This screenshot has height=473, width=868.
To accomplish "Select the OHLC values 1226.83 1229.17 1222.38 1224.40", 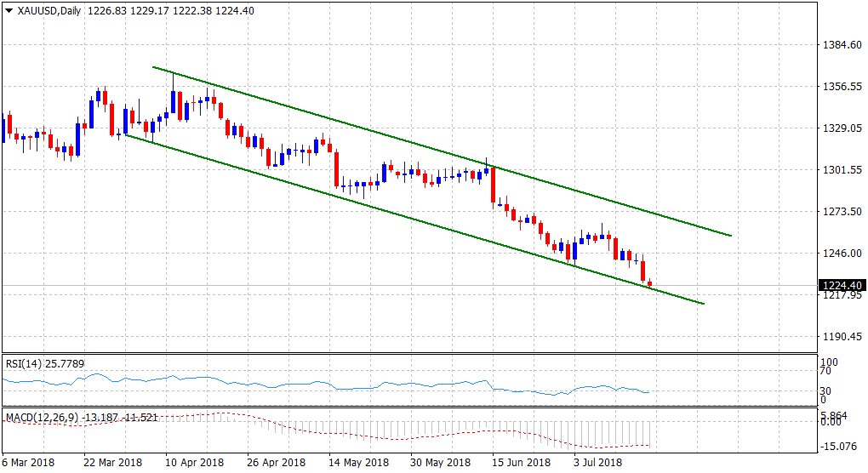I will tap(170, 10).
